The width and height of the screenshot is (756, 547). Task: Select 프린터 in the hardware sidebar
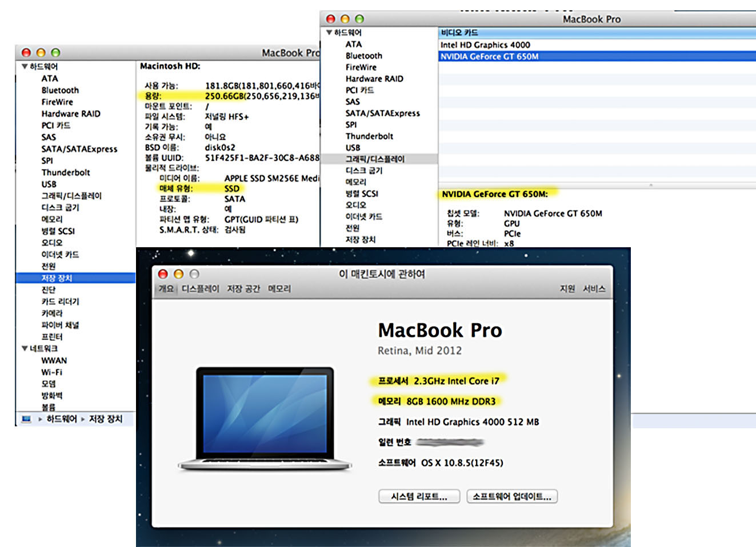[52, 337]
